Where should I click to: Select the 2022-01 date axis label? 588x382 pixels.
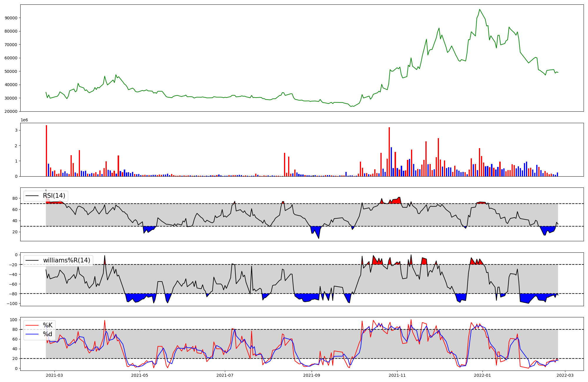(x=482, y=375)
